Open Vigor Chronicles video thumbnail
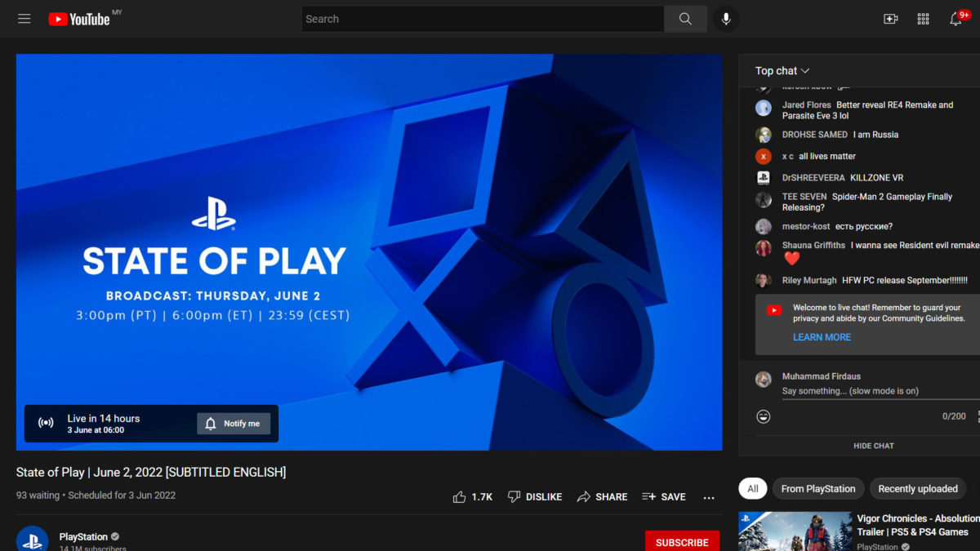 pyautogui.click(x=795, y=531)
